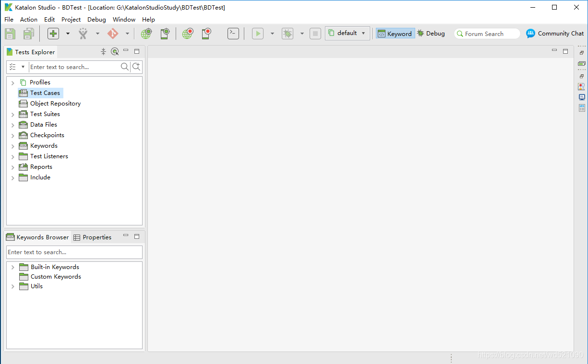Click the green Run play icon
This screenshot has width=588, height=364.
(x=258, y=34)
